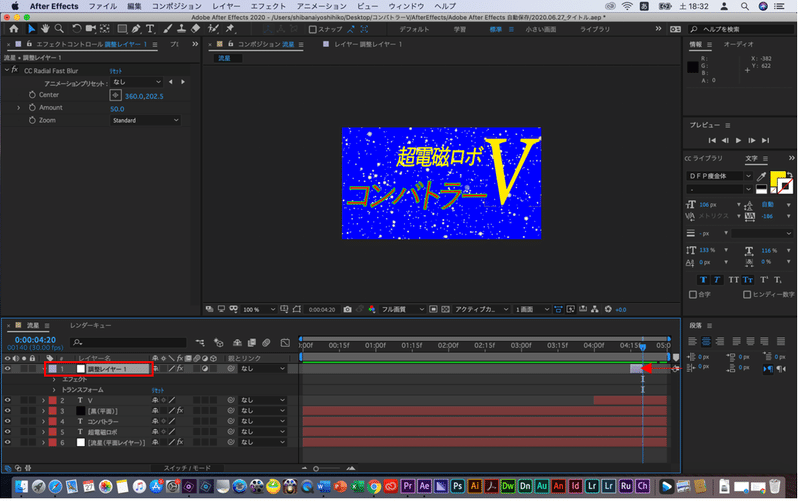Click リセット link beside トランスフォーム
This screenshot has height=501, width=800.
[x=157, y=390]
